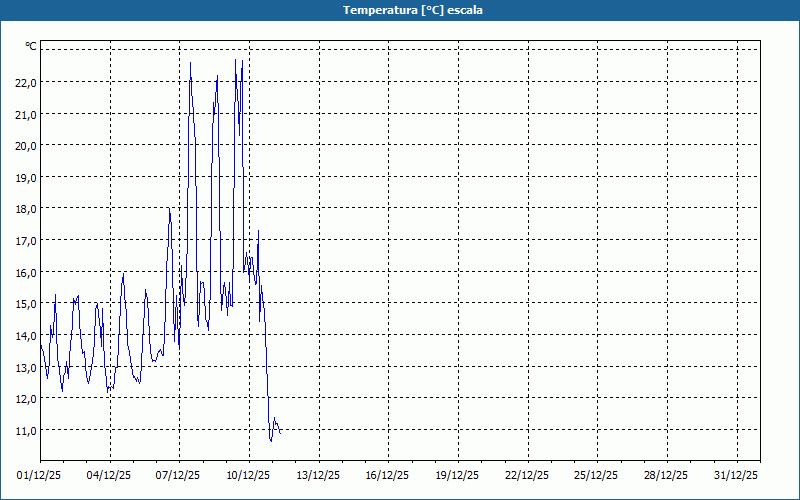Select the 04/12/25 date on x-axis
This screenshot has width=800, height=500.
coord(110,476)
